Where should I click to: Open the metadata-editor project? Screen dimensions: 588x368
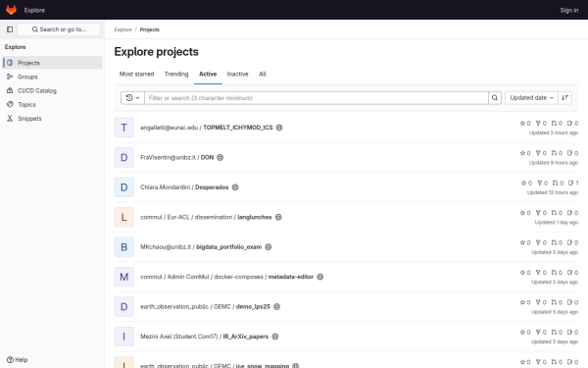click(x=291, y=277)
